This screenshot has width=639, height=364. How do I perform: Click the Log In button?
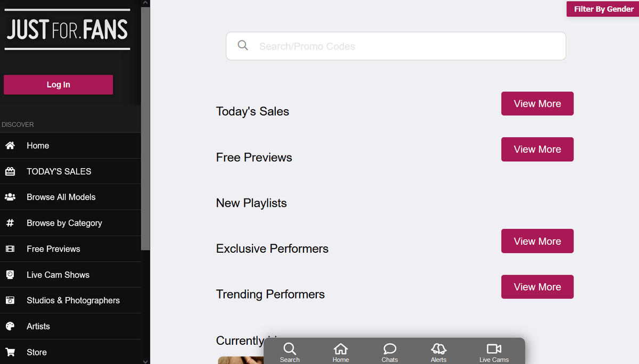(x=58, y=85)
